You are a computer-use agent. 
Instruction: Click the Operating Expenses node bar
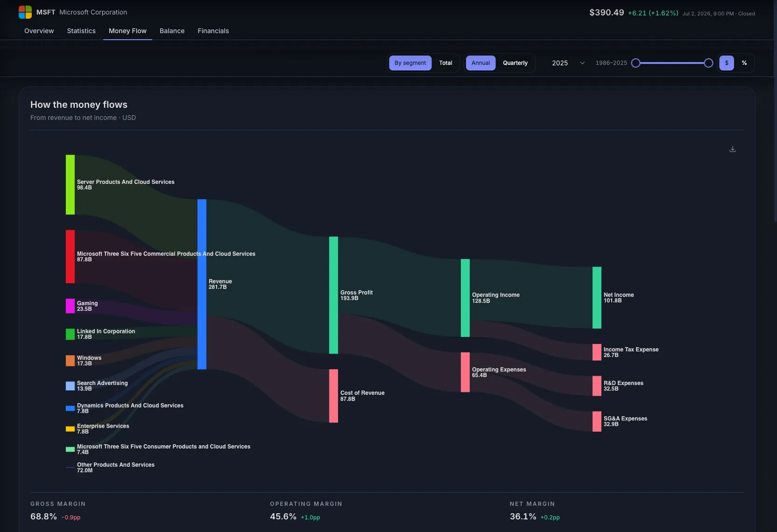coord(465,372)
